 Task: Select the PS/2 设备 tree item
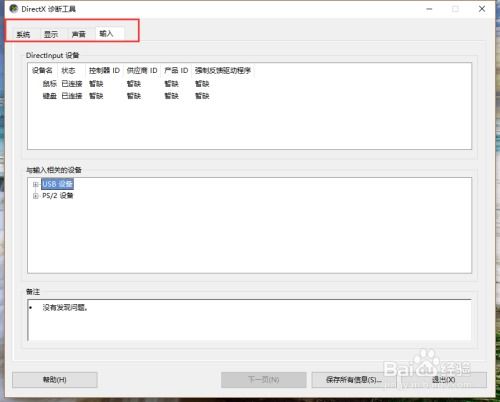click(x=57, y=196)
